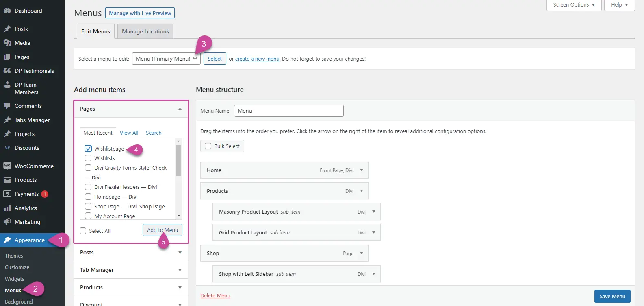Viewport: 644px width, 306px height.
Task: Toggle the Select All checkbox
Action: pyautogui.click(x=83, y=231)
